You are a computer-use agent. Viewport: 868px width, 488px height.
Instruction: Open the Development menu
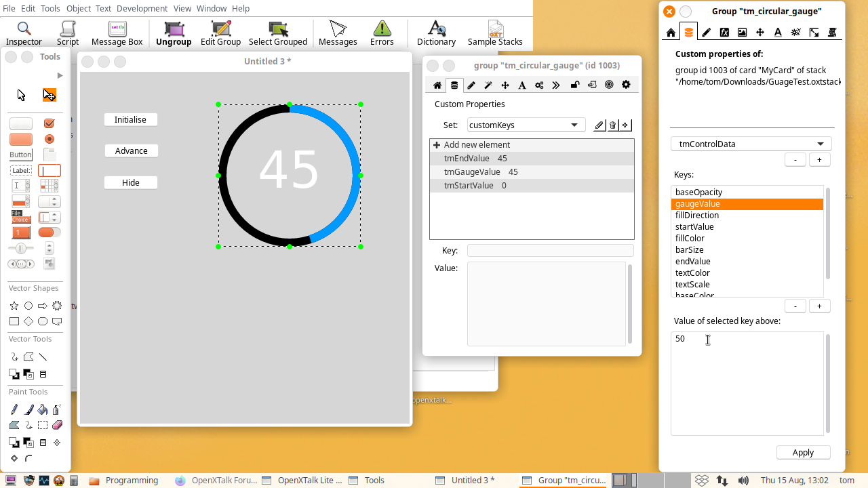pos(142,8)
